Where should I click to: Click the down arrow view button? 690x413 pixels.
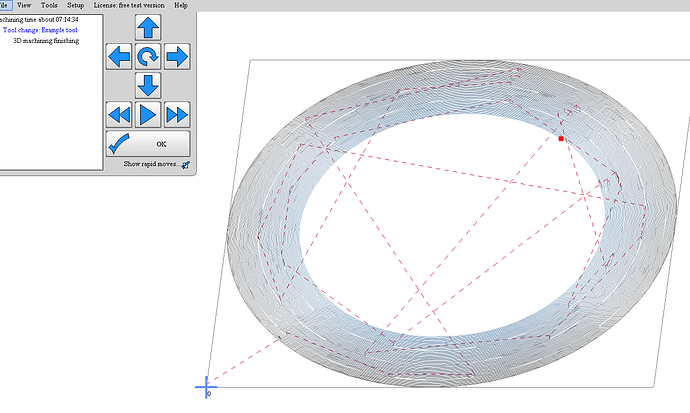point(148,85)
